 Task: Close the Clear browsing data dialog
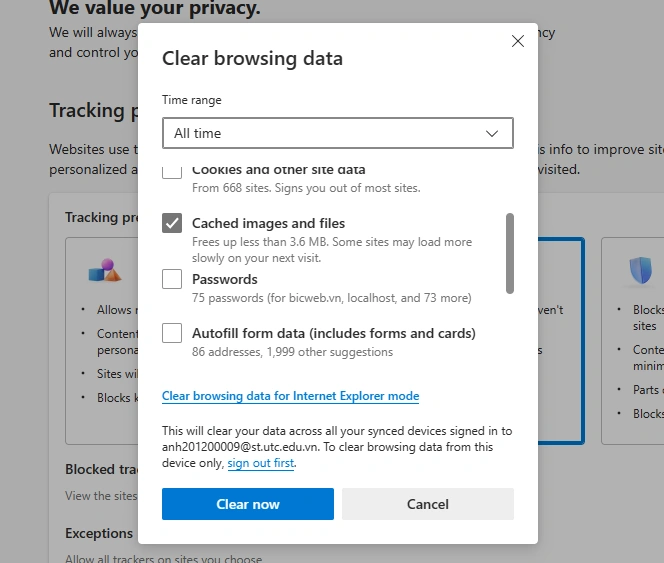tap(517, 41)
